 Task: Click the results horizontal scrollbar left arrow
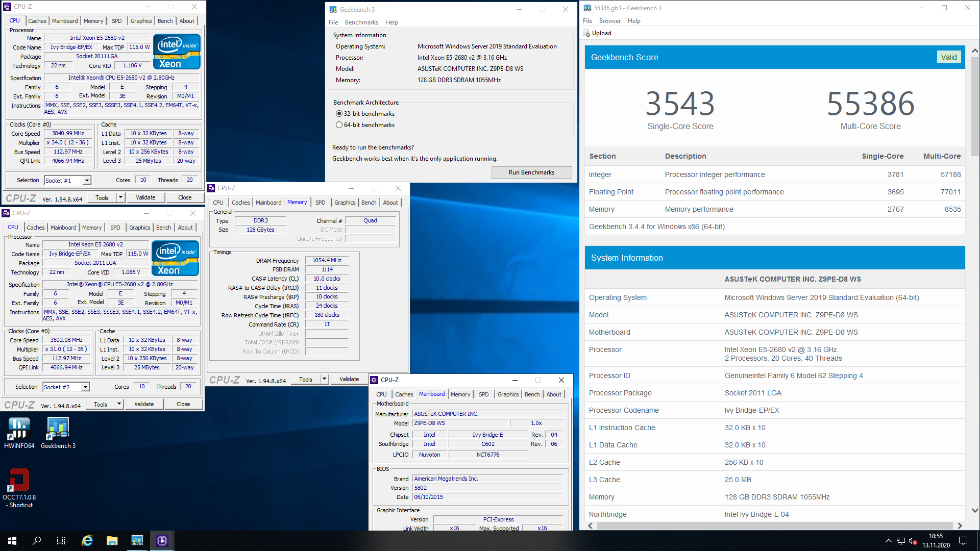coord(591,525)
